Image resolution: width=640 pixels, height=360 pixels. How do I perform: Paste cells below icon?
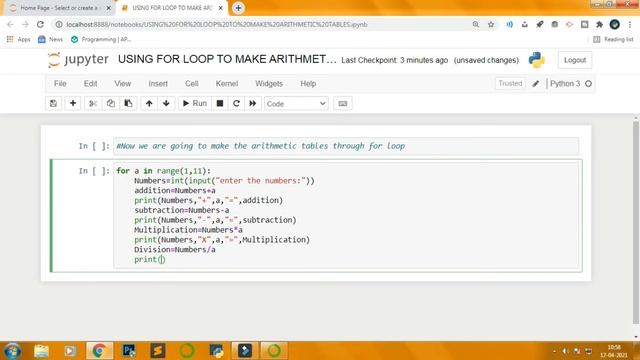point(128,104)
